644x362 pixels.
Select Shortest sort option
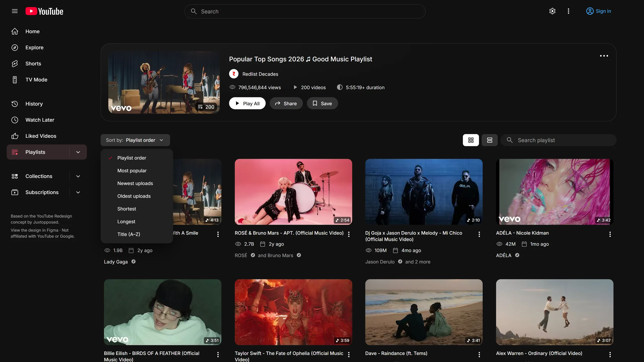(x=137, y=209)
